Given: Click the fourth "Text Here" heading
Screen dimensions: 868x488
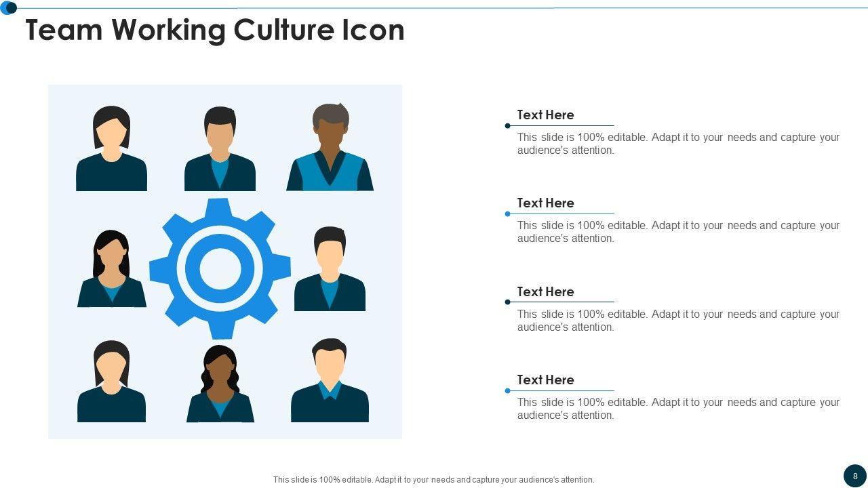Looking at the screenshot, I should tap(545, 380).
